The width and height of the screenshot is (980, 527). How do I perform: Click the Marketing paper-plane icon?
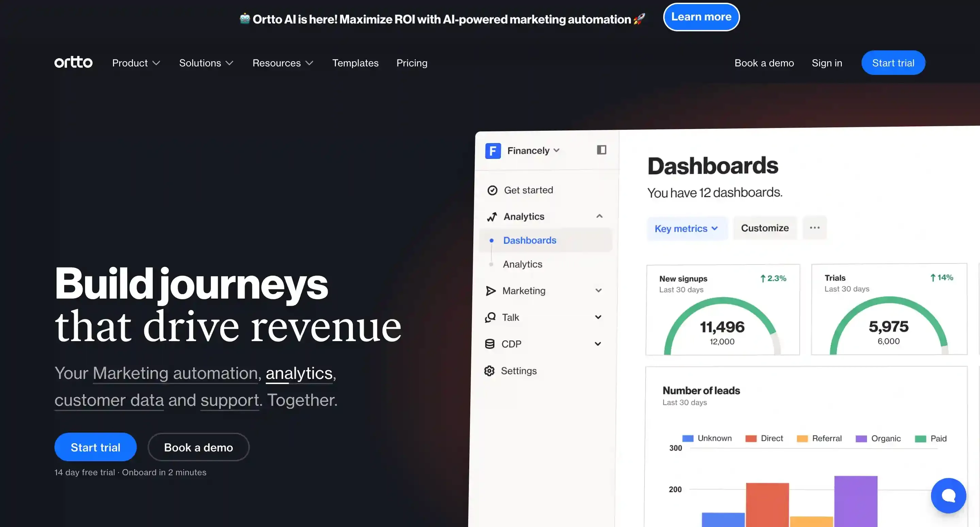[491, 291]
